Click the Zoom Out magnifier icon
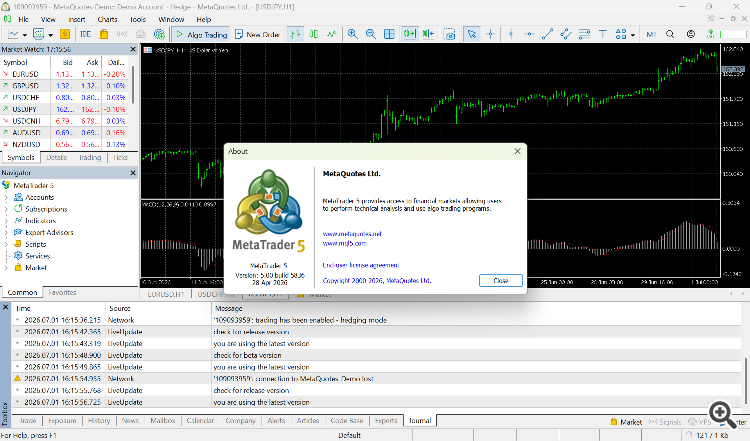This screenshot has width=750, height=441. tap(371, 34)
